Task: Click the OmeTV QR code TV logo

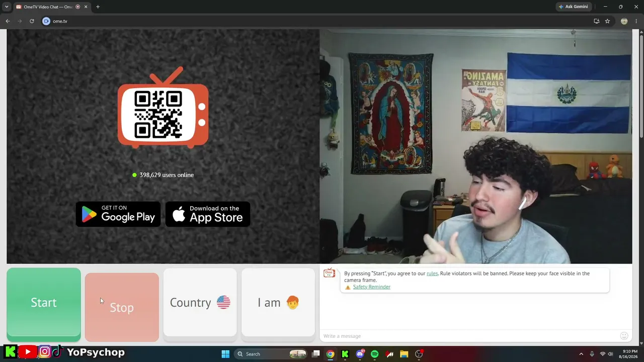Action: (x=163, y=108)
